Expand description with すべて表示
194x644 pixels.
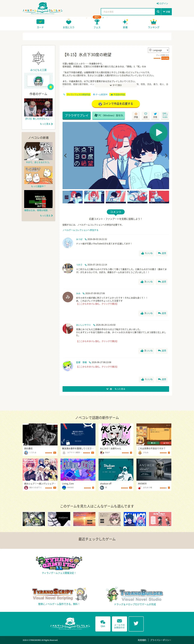click(x=116, y=85)
